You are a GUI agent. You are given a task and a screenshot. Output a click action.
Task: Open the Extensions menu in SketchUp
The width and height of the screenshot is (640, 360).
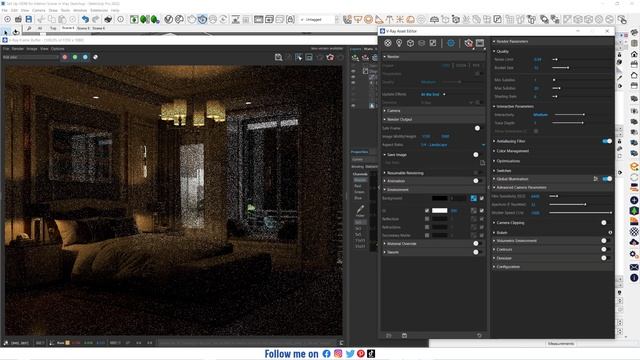click(99, 10)
